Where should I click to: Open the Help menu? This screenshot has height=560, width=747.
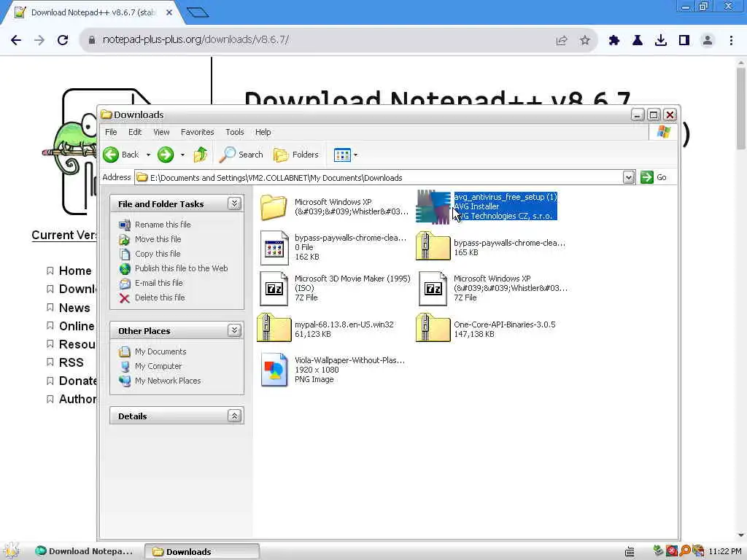pos(263,132)
